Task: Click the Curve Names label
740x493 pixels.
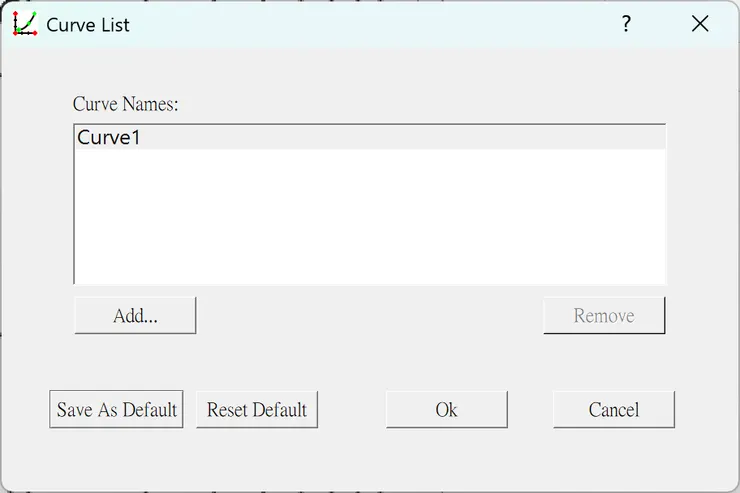Action: point(125,104)
